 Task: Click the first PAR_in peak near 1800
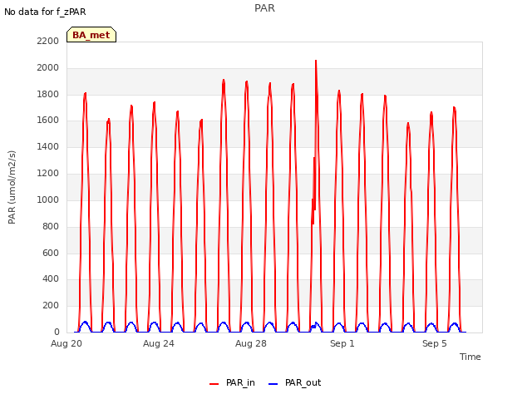[85, 95]
